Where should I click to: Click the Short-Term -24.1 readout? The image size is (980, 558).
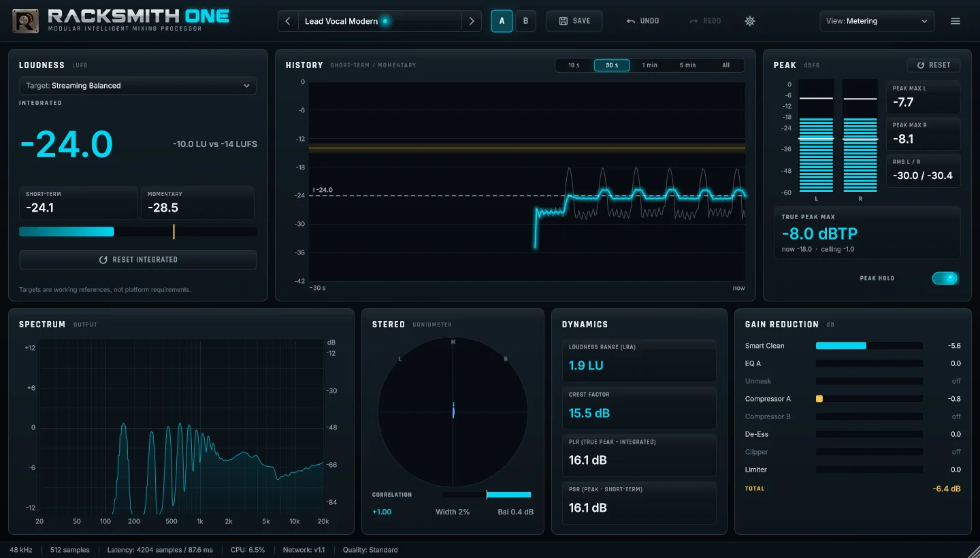point(78,203)
